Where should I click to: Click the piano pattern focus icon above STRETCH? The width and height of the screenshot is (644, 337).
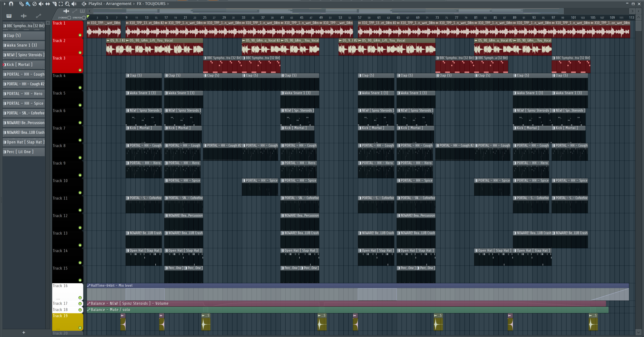tap(82, 11)
